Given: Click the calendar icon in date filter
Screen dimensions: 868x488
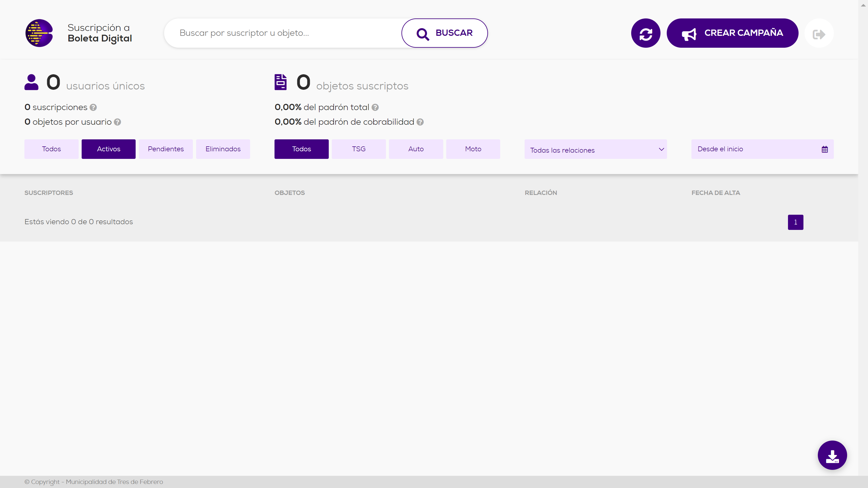Looking at the screenshot, I should (825, 149).
